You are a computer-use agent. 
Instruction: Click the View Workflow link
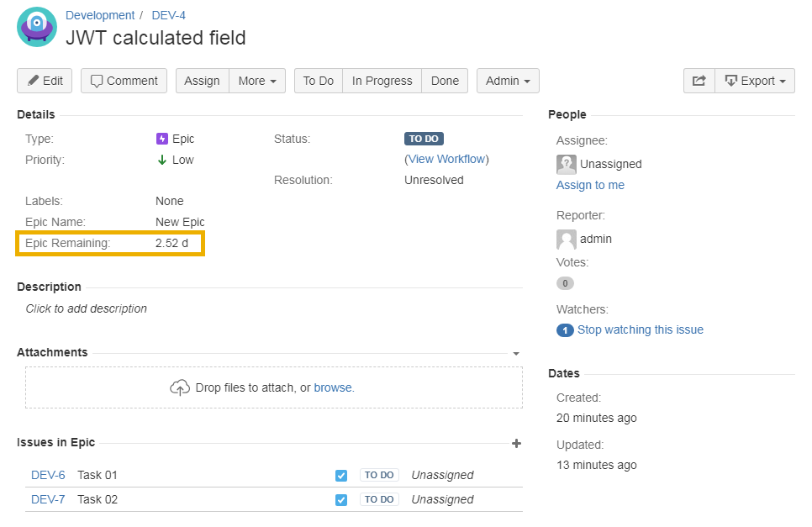446,159
